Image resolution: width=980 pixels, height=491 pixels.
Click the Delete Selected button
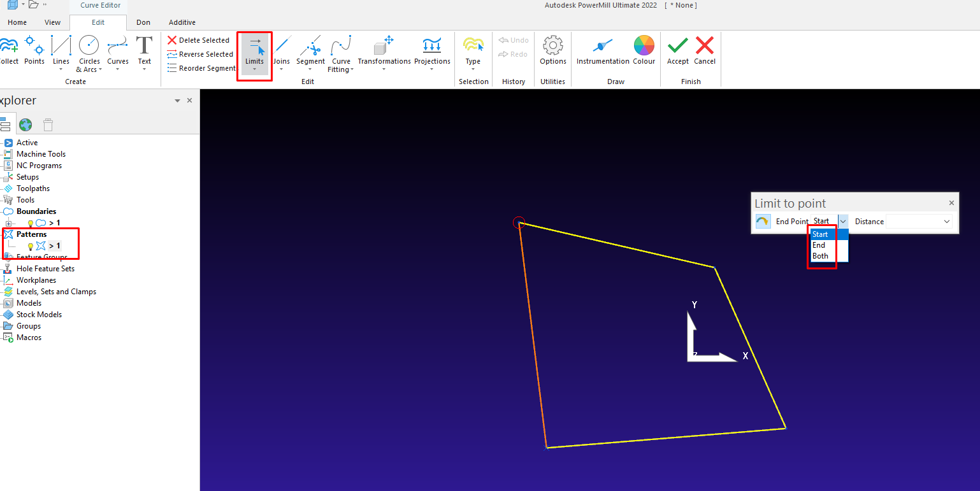click(198, 39)
